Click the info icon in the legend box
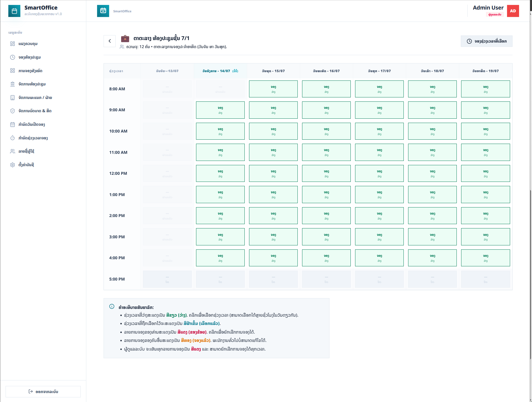Viewport: 532px width, 402px height. [x=112, y=306]
